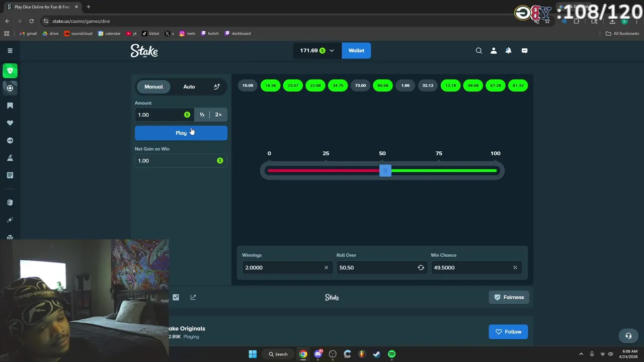Open Steam from the taskbar
Screen dimensions: 644x362
click(376, 354)
